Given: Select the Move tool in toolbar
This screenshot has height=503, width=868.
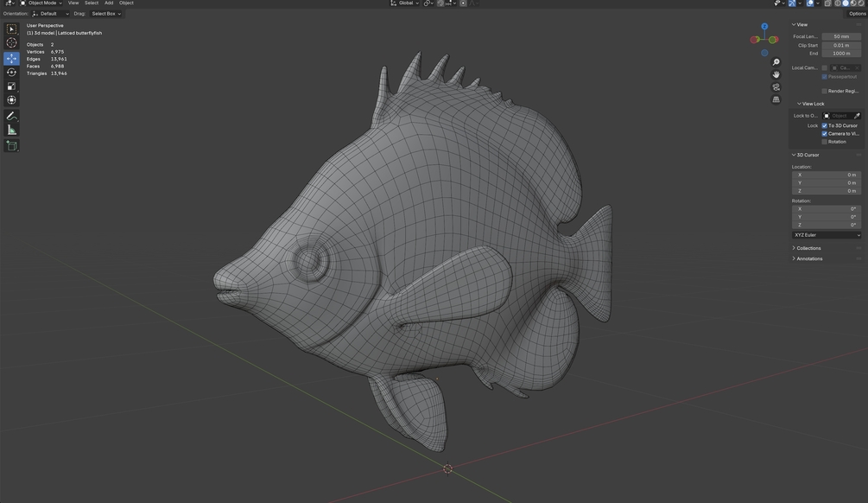Looking at the screenshot, I should pyautogui.click(x=11, y=58).
